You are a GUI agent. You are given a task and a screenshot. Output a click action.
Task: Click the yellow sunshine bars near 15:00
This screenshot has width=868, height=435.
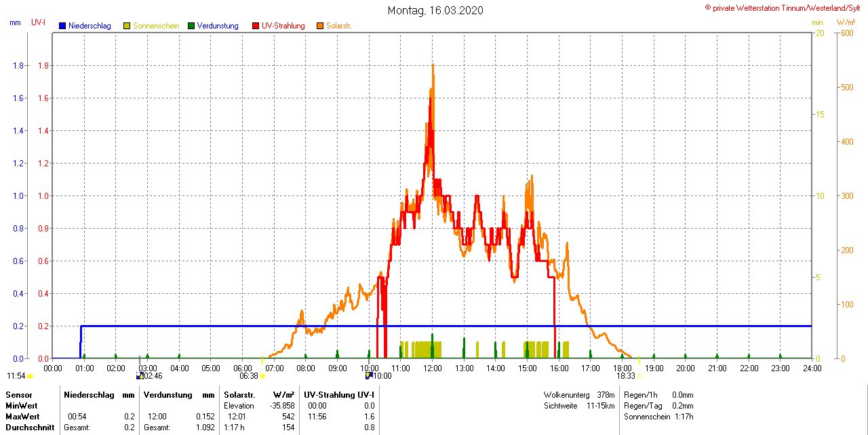point(536,349)
